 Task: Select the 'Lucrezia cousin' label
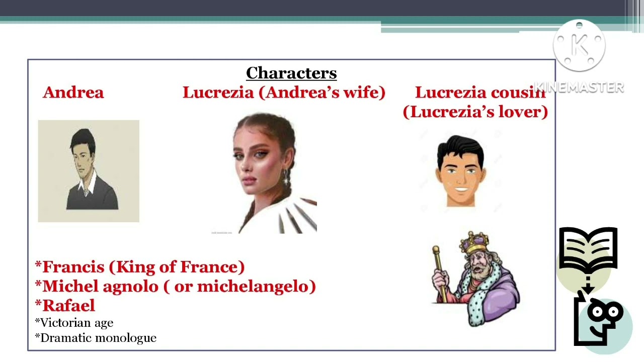(480, 93)
